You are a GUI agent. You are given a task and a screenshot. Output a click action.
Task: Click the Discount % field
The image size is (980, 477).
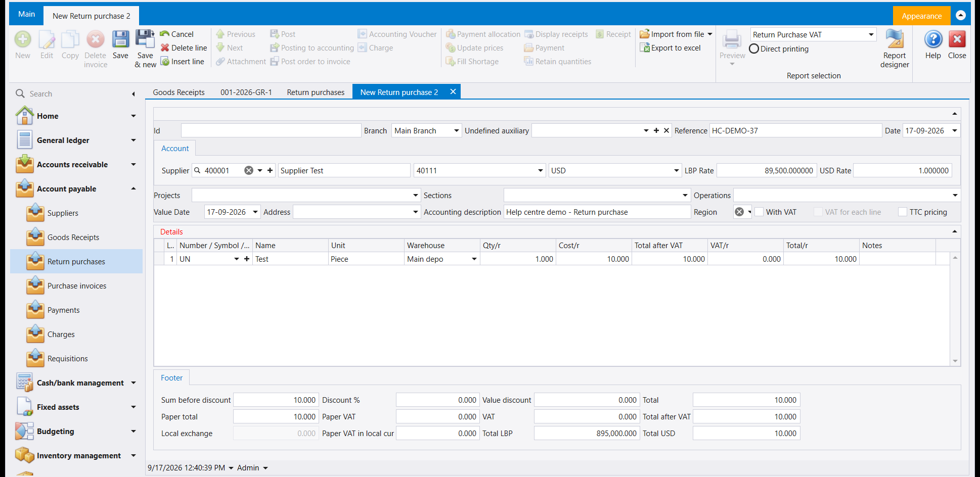pos(437,400)
